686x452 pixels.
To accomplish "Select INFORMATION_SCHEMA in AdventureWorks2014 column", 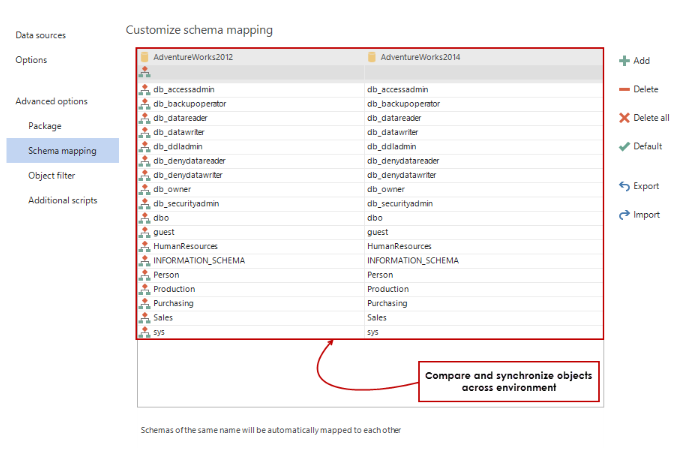I will pyautogui.click(x=413, y=261).
